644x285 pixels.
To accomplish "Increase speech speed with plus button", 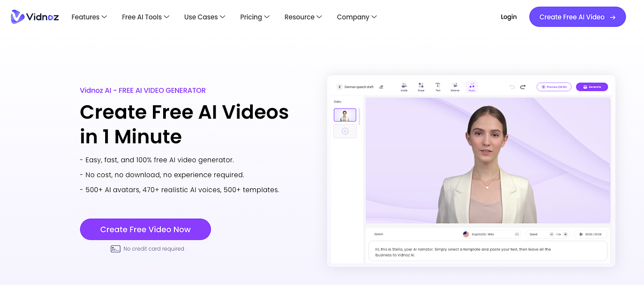I will (x=565, y=234).
